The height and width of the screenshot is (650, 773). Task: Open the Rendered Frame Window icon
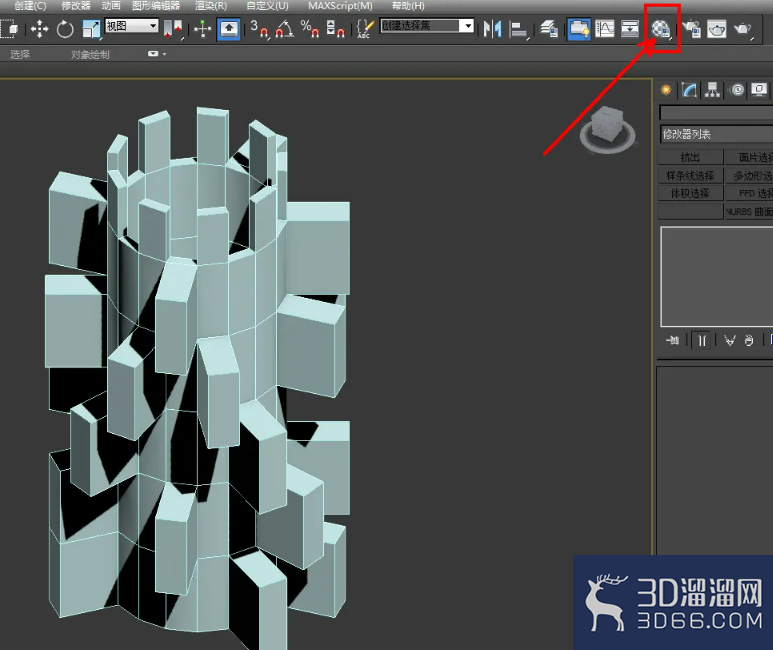point(717,29)
